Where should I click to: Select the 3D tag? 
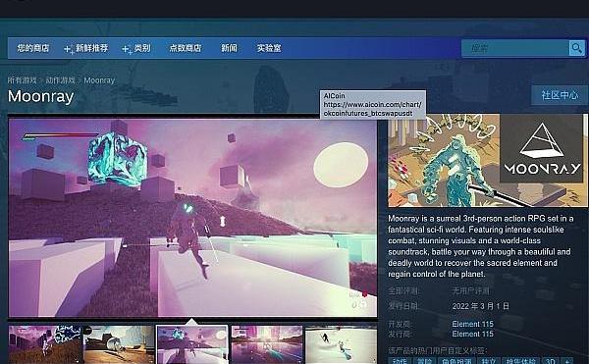551,361
